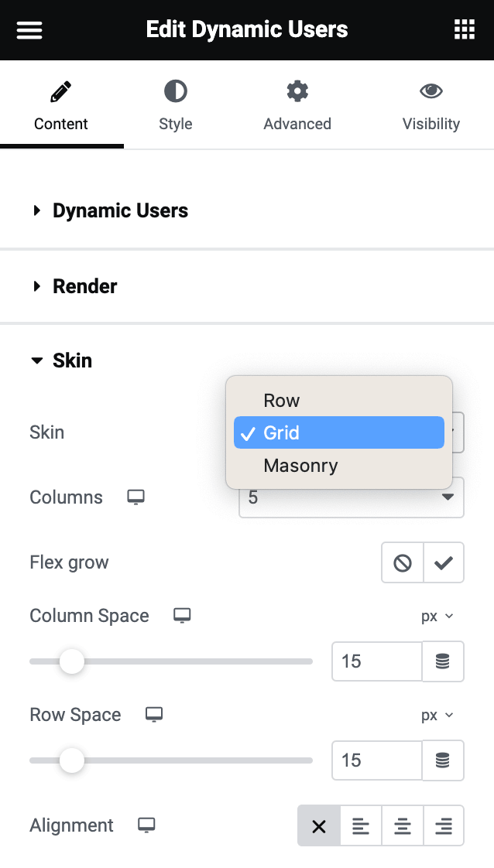Disable Flex grow using the prohibition icon

pyautogui.click(x=402, y=562)
